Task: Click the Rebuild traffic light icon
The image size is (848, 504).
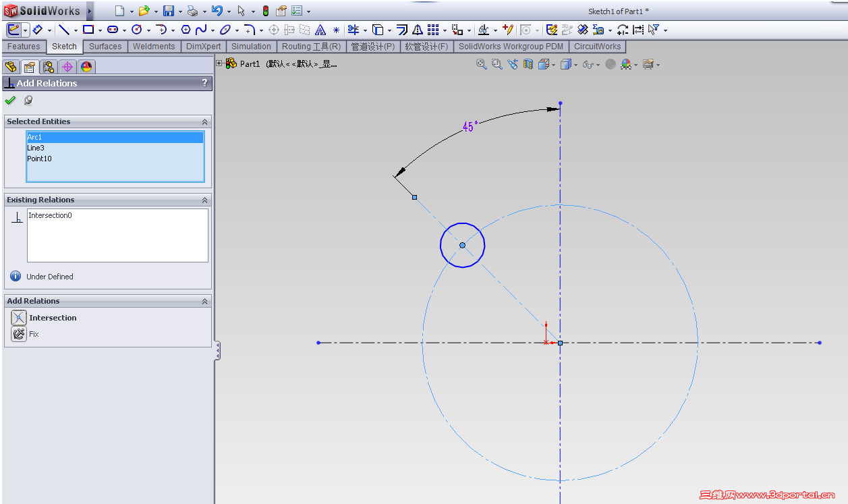Action: [265, 11]
